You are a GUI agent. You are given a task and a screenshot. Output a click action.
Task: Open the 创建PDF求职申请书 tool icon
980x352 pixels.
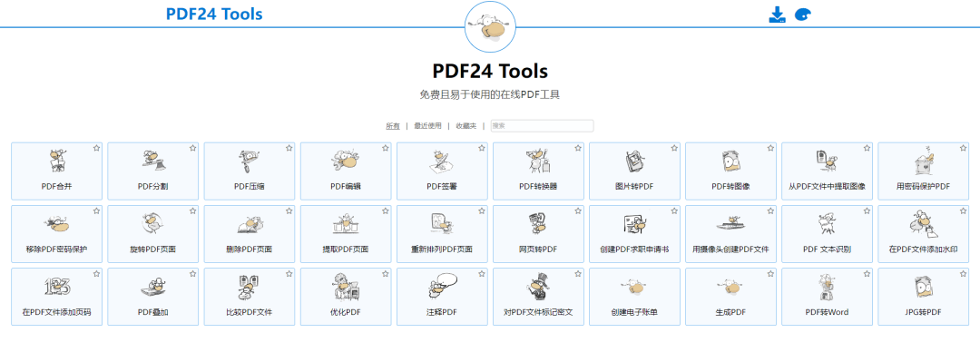[634, 224]
